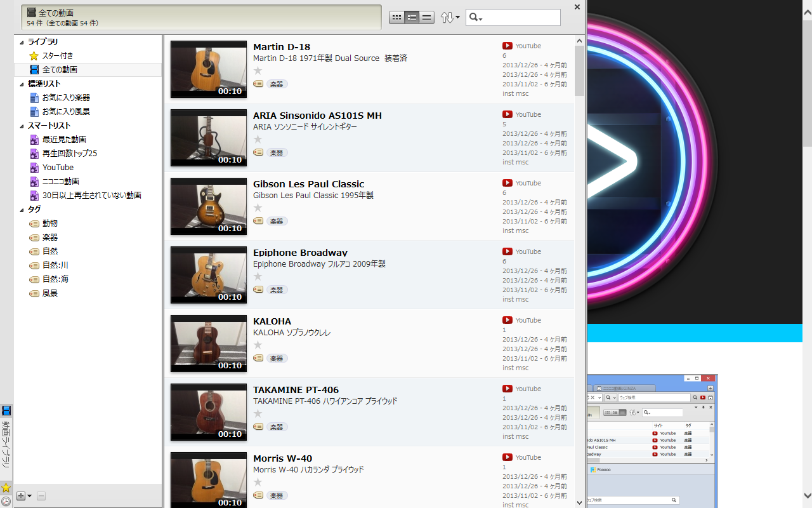This screenshot has height=508, width=812.
Task: Open the Martin D-18 video title
Action: click(282, 47)
